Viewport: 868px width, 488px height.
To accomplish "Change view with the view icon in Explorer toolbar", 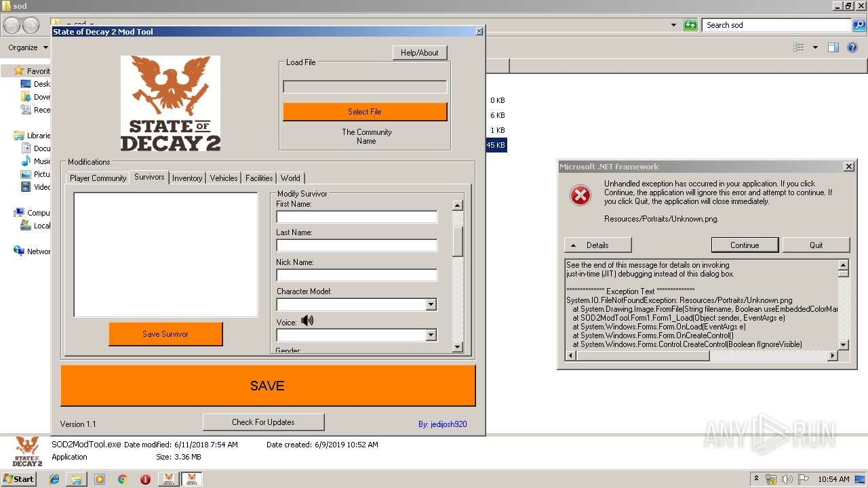I will point(799,47).
